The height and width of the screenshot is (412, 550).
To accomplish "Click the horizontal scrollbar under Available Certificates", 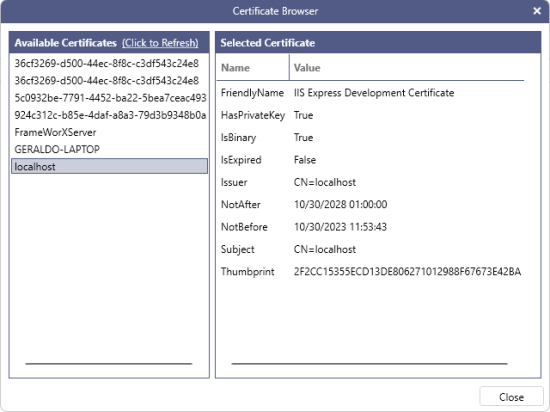I will 109,364.
